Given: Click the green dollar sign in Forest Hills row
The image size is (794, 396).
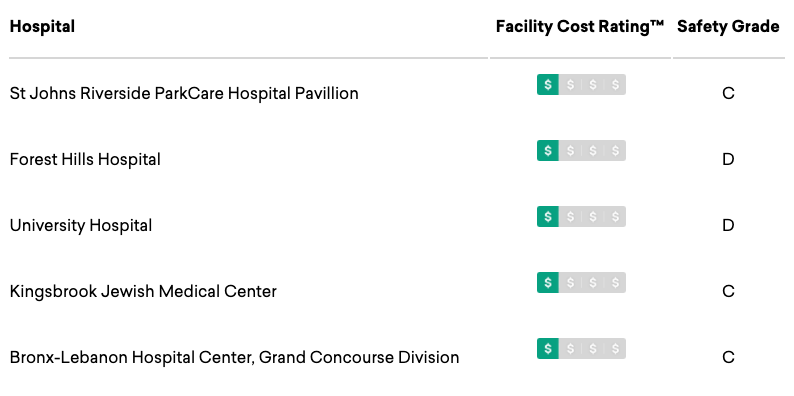Looking at the screenshot, I should (548, 150).
